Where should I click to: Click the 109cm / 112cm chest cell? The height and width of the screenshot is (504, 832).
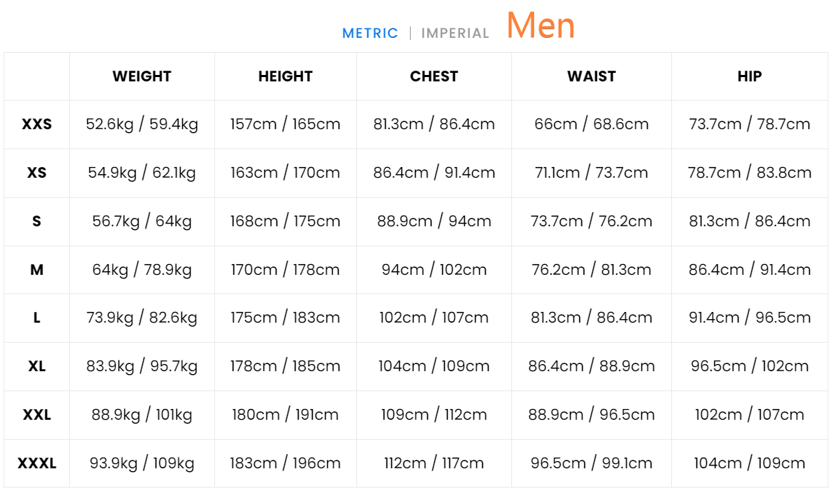(x=434, y=415)
